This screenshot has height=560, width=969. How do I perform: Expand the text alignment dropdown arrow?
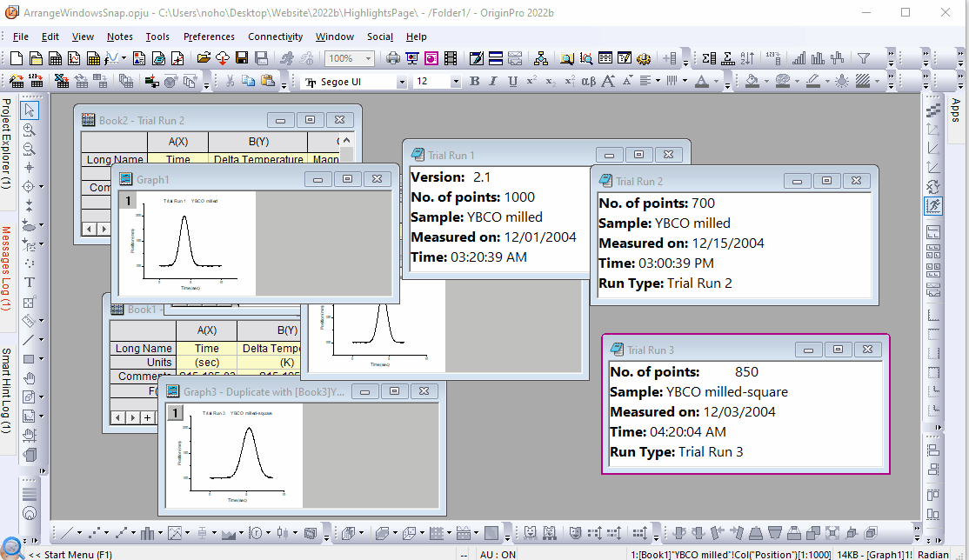pyautogui.click(x=658, y=81)
